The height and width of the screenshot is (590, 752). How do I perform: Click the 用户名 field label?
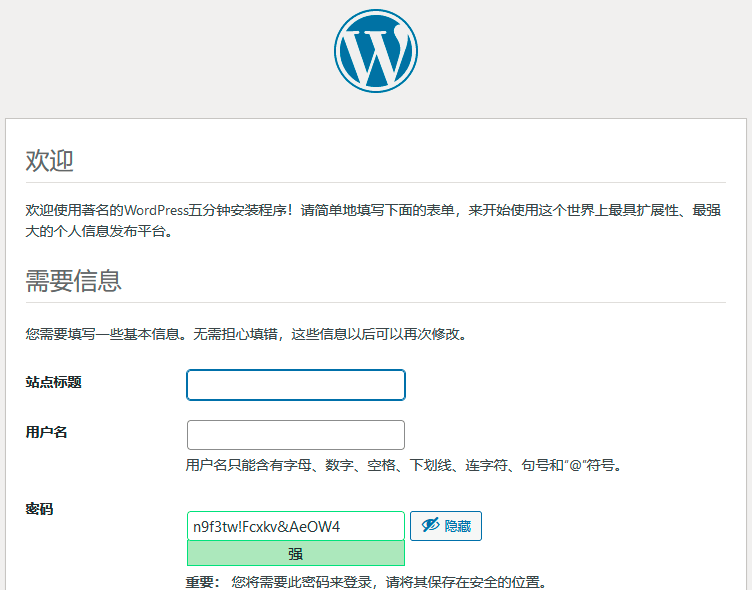click(x=46, y=432)
